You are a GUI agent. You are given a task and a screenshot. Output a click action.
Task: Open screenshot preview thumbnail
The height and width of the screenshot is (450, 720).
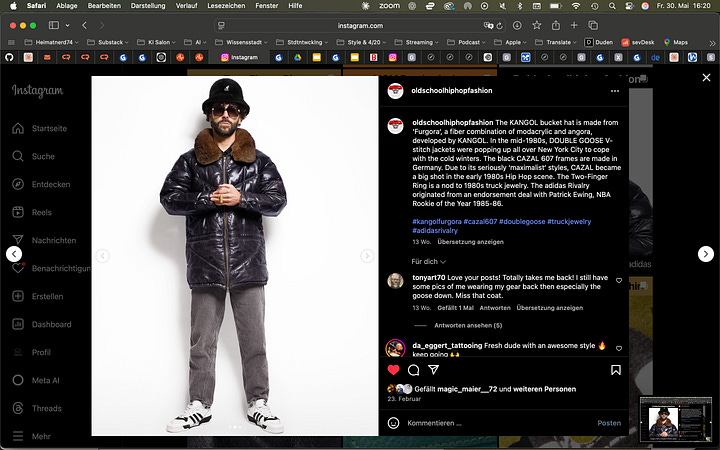click(x=678, y=420)
